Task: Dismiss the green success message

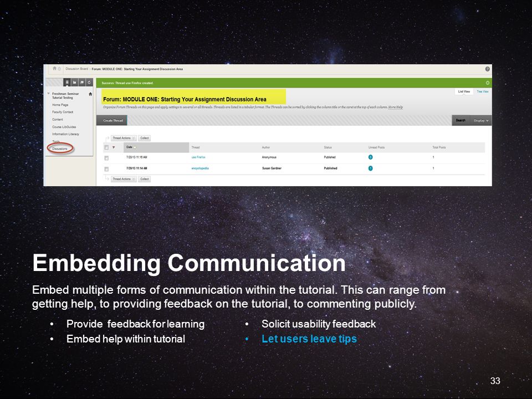Action: click(x=488, y=83)
